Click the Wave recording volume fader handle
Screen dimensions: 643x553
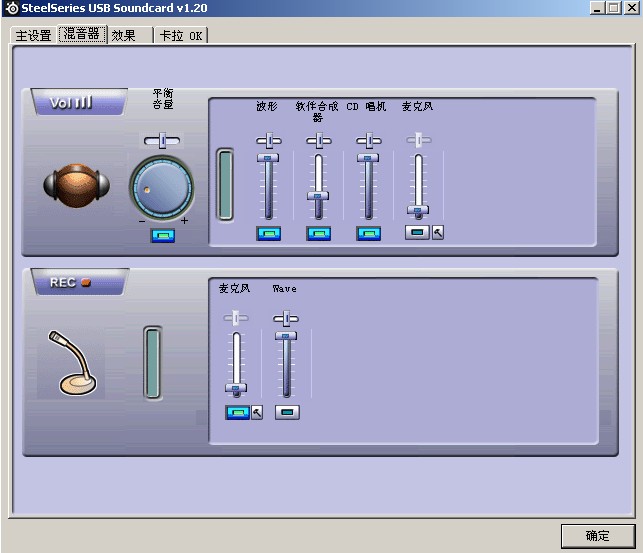286,336
